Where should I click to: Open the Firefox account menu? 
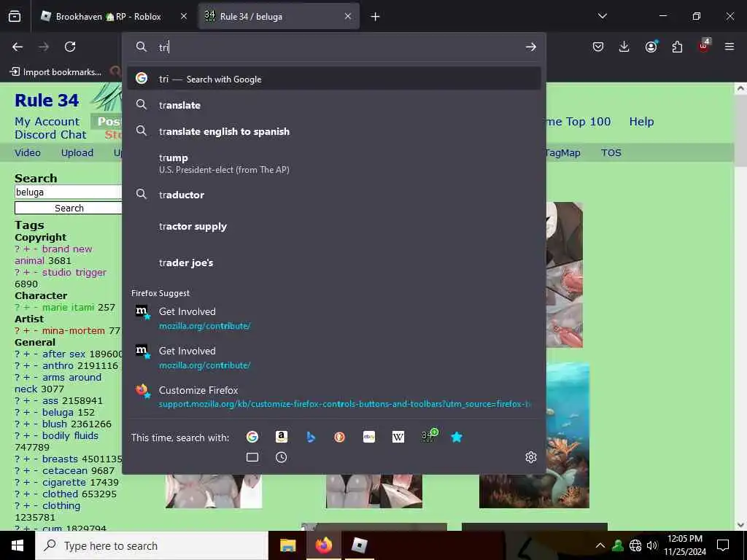tap(651, 47)
